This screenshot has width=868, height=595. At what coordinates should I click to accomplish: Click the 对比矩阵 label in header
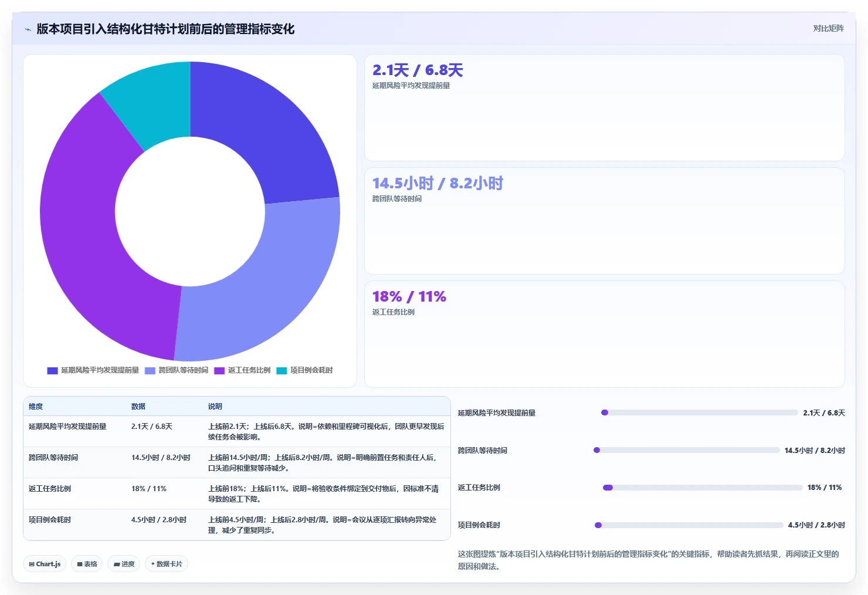point(828,29)
